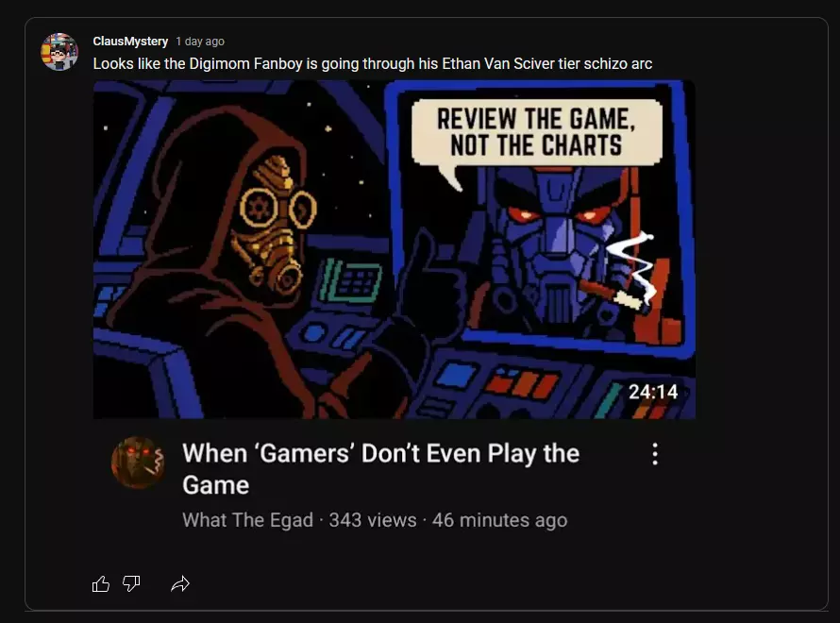
Task: Open the three-dot video options menu
Action: (655, 454)
